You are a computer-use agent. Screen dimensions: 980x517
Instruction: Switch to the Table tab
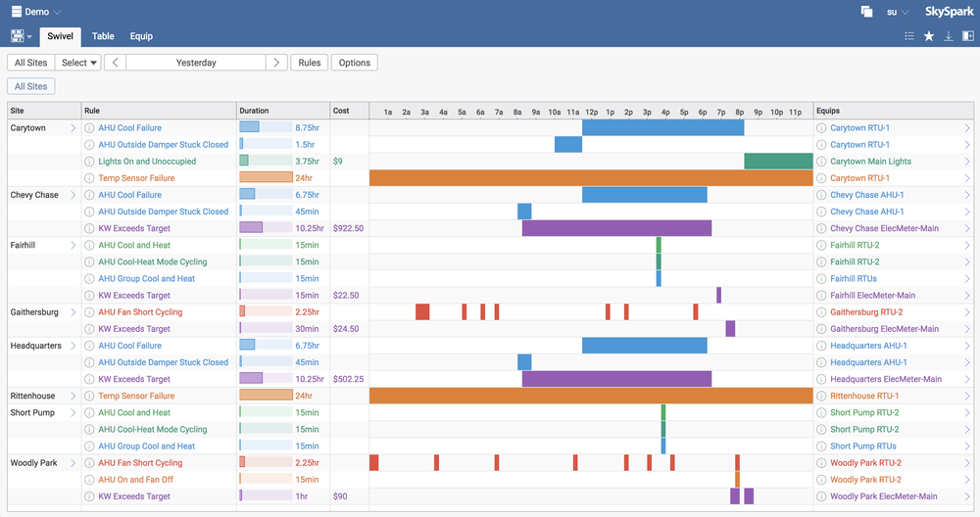[103, 36]
